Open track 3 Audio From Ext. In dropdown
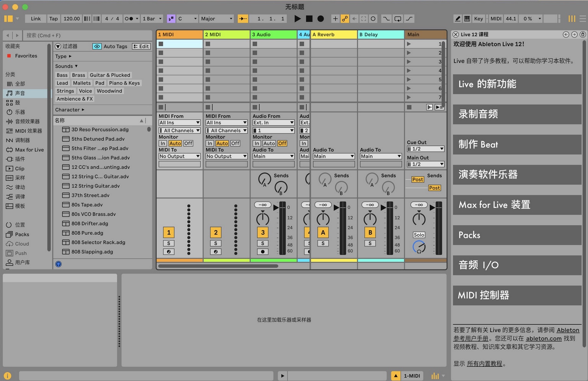Screen dimensions: 588x381 273,123
